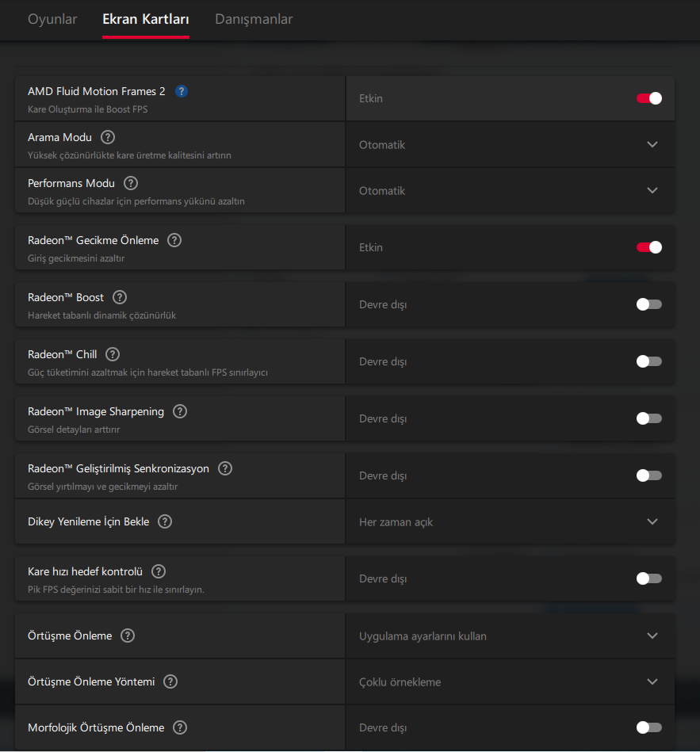This screenshot has width=700, height=752.
Task: Click the 'Giriş gecikmesini azaltır' text
Action: (x=76, y=258)
